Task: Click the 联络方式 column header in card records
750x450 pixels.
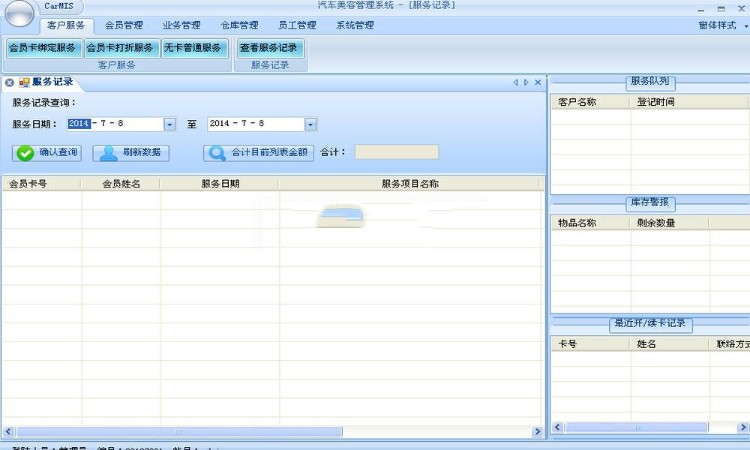Action: point(730,344)
